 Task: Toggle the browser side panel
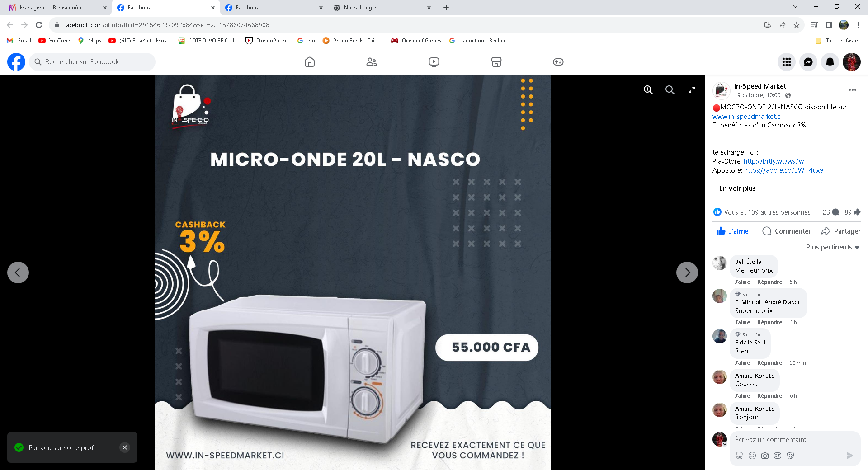(x=829, y=25)
